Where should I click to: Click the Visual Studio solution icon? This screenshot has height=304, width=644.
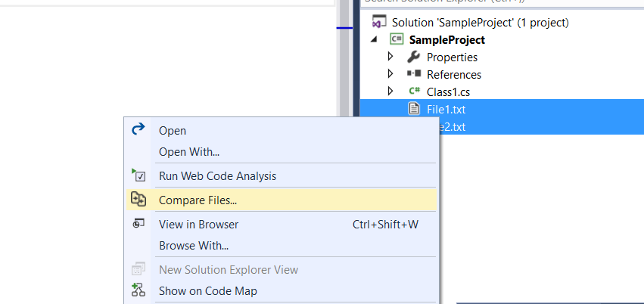tap(378, 21)
